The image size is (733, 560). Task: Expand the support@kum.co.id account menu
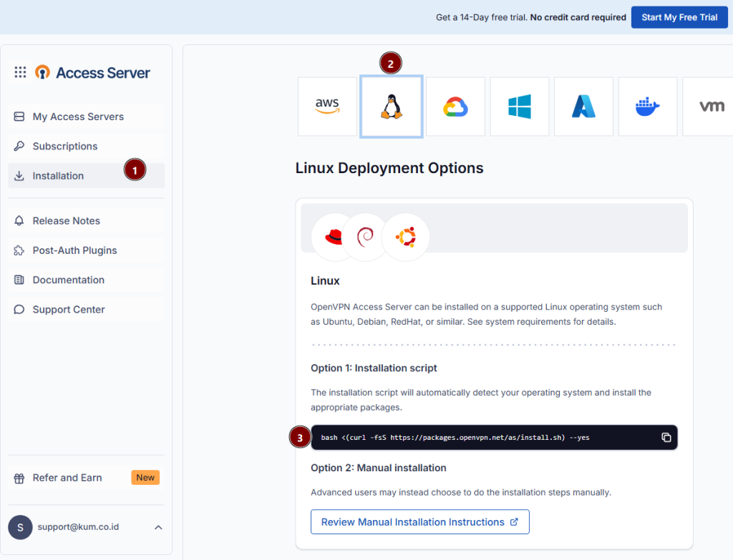[x=158, y=527]
